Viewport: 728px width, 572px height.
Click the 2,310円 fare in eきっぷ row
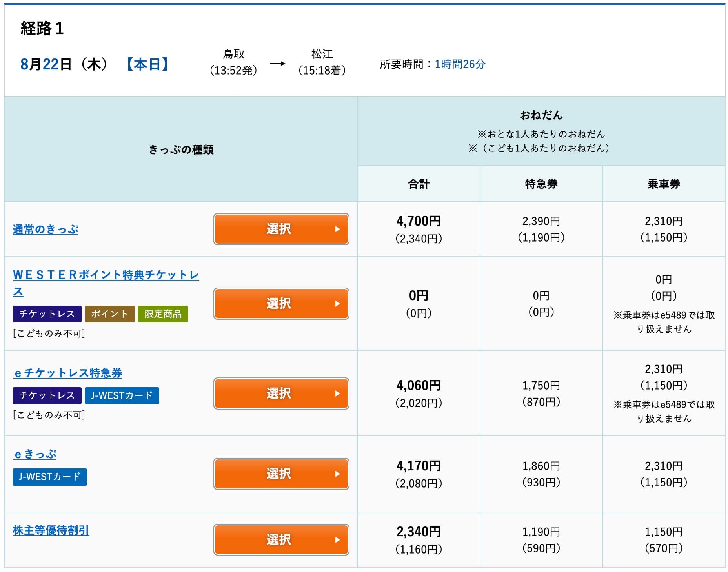pos(664,466)
